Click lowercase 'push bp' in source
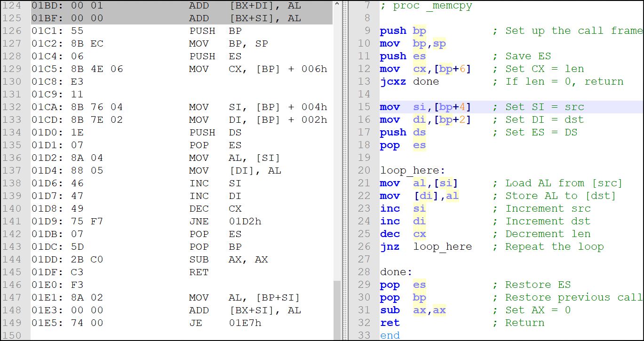This screenshot has height=341, width=644. click(x=403, y=32)
